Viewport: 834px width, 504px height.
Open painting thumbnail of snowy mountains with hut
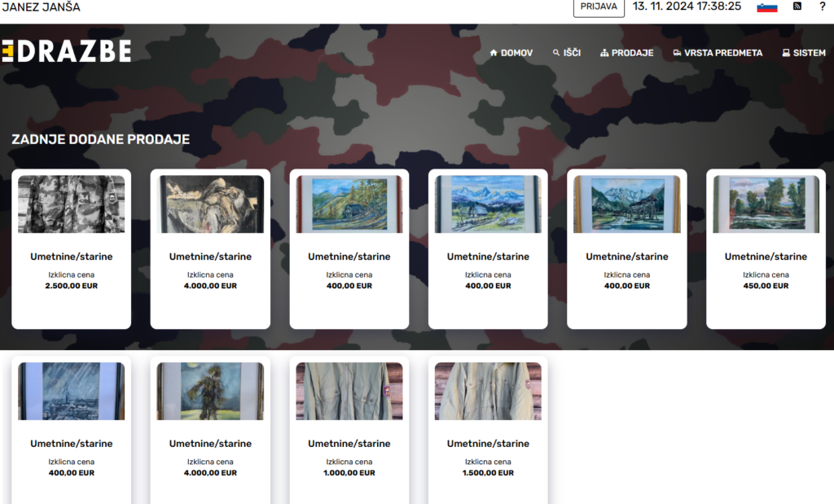tap(488, 204)
